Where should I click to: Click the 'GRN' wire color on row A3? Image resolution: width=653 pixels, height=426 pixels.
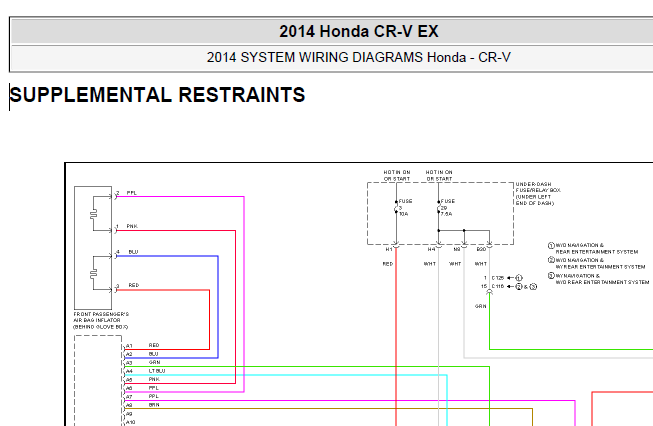click(154, 363)
